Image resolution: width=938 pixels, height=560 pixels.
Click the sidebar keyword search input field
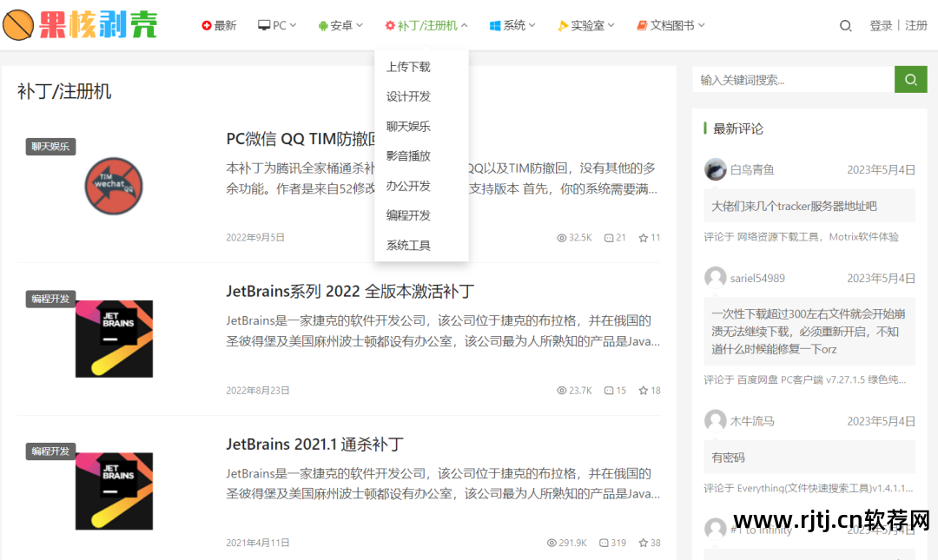(790, 78)
